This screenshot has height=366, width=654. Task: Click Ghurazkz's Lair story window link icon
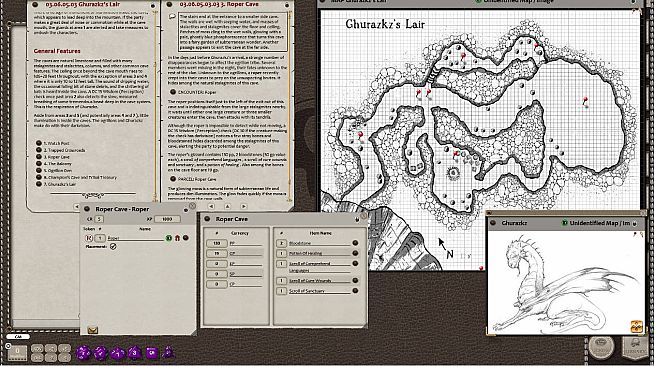[x=35, y=4]
